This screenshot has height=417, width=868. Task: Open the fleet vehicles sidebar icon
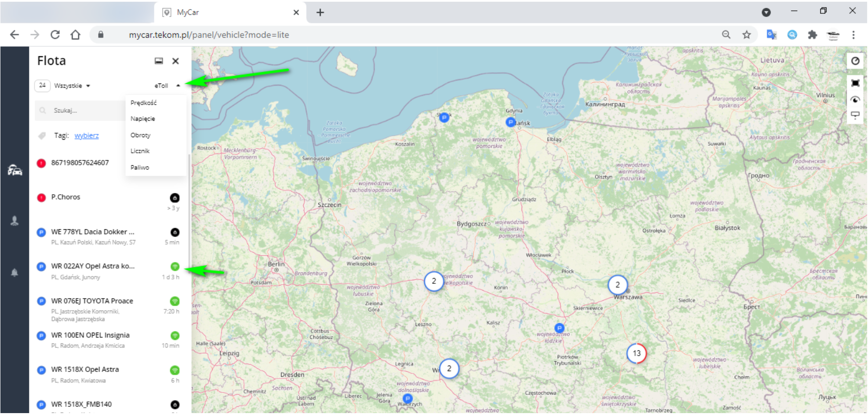(x=15, y=170)
